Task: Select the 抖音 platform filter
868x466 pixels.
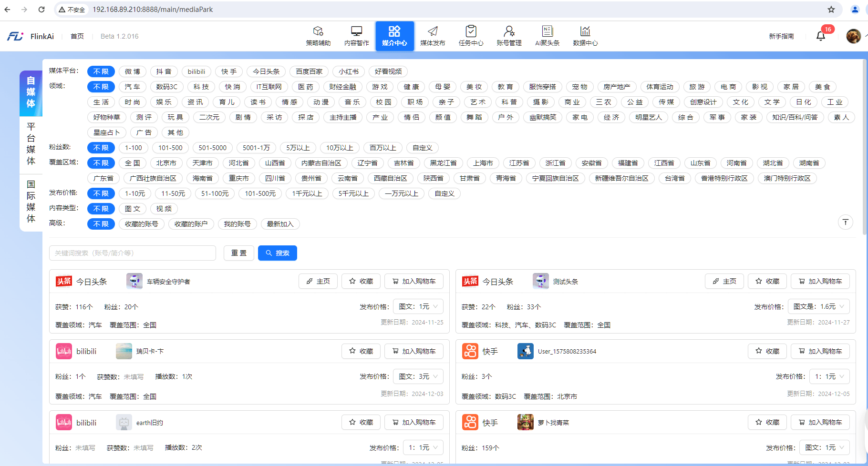Action: [x=164, y=71]
